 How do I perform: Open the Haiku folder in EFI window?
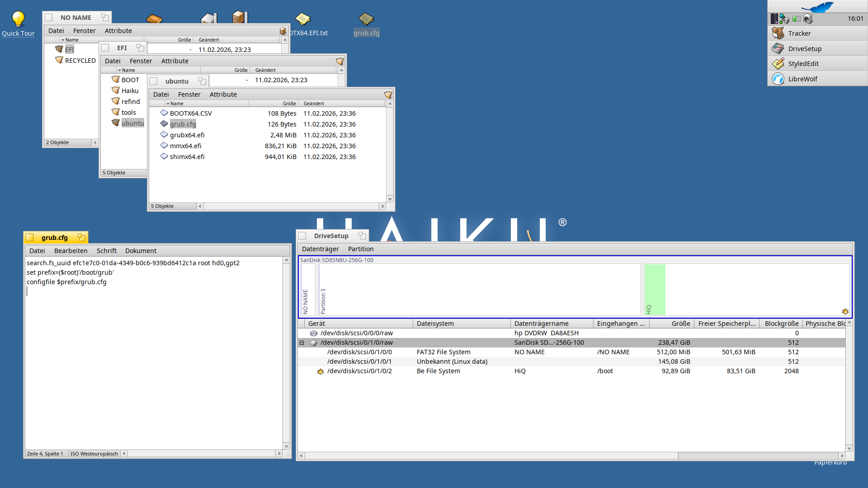click(130, 91)
